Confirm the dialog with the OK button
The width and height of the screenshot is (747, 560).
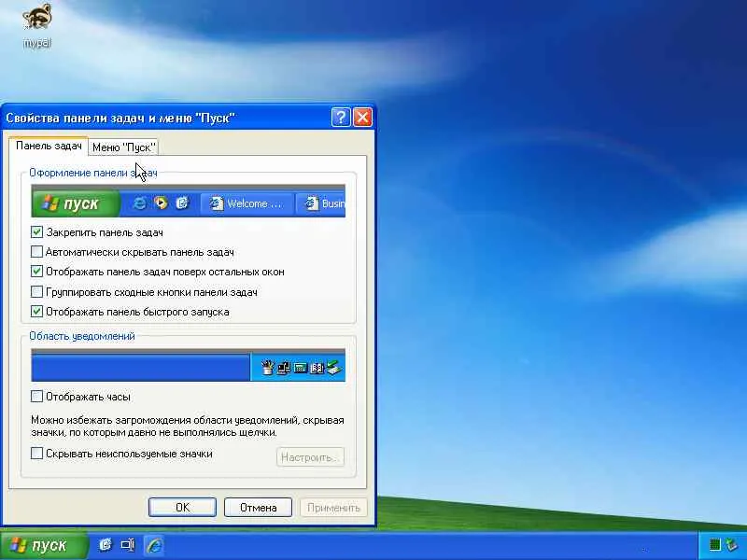tap(182, 508)
